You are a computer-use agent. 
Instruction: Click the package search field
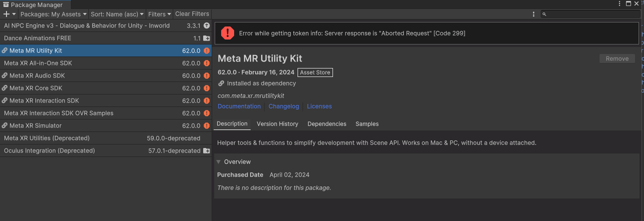pyautogui.click(x=592, y=14)
